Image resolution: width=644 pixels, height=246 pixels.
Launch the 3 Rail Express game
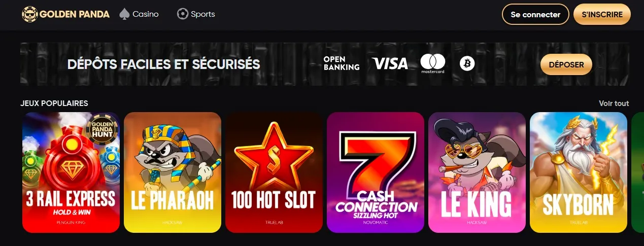71,172
